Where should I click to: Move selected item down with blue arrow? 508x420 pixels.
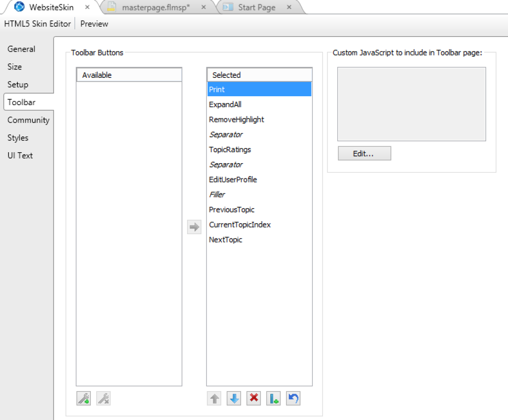pyautogui.click(x=234, y=398)
